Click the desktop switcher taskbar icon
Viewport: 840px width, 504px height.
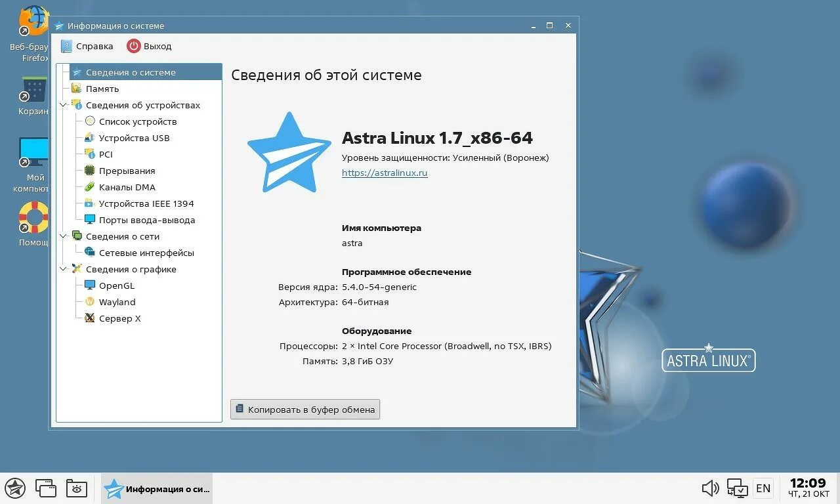click(x=46, y=488)
